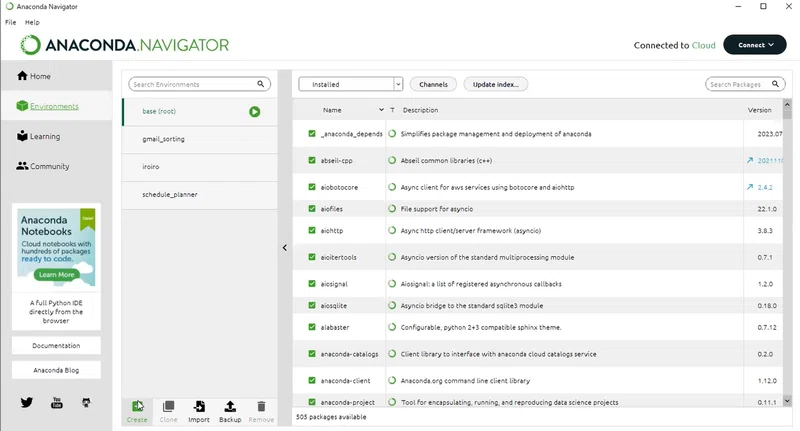Click the Anaconda Navigator logo
The height and width of the screenshot is (431, 800).
click(x=124, y=45)
